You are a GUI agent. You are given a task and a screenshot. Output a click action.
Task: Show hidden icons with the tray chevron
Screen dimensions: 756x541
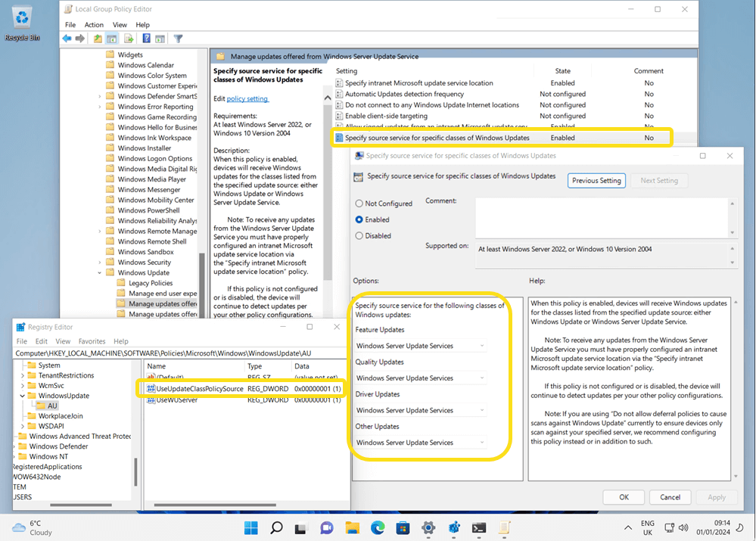(628, 528)
